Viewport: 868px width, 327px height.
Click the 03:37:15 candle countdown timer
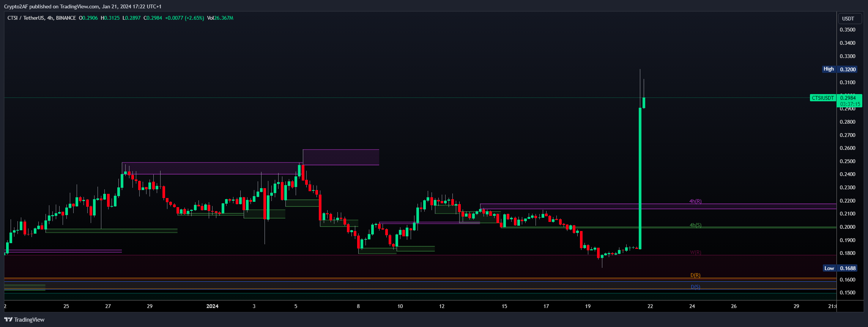point(850,104)
